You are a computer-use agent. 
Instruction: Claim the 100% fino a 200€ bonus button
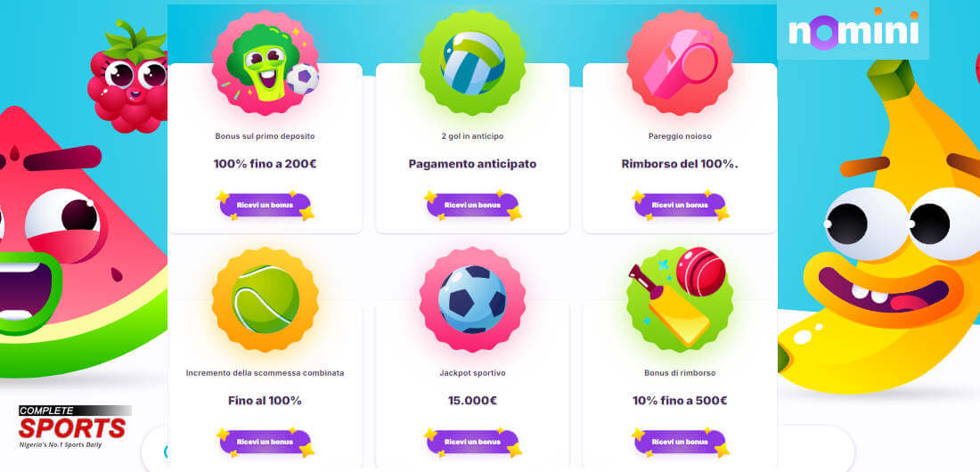pyautogui.click(x=265, y=205)
